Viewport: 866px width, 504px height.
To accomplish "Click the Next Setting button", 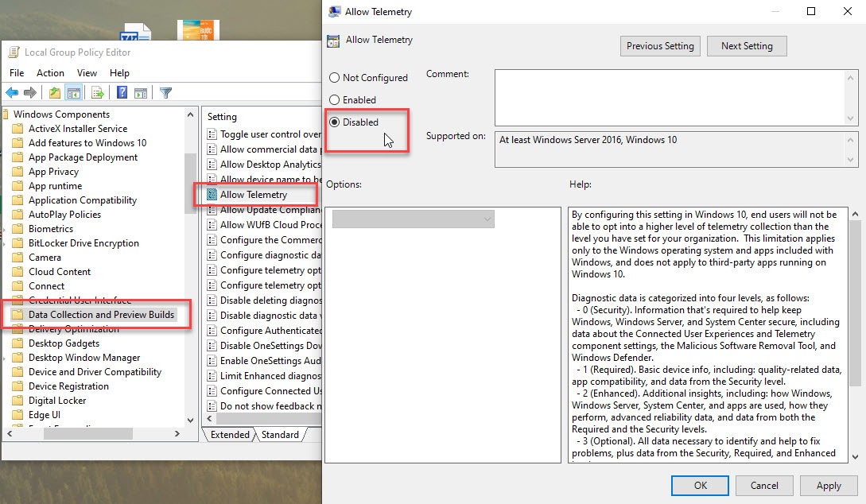I will coord(746,46).
